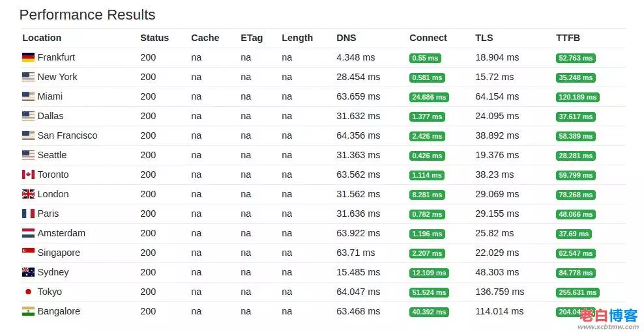Click the 0.55 ms Connect badge
This screenshot has height=332, width=644.
(425, 58)
